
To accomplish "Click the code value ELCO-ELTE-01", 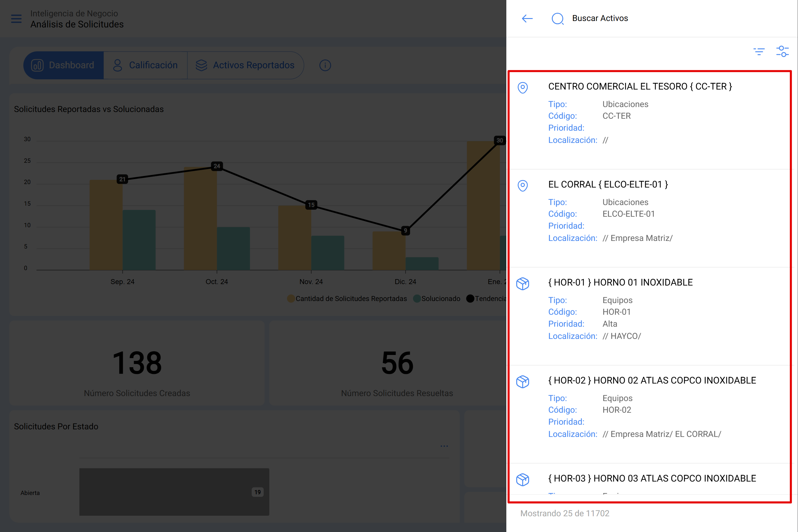I will click(x=628, y=214).
